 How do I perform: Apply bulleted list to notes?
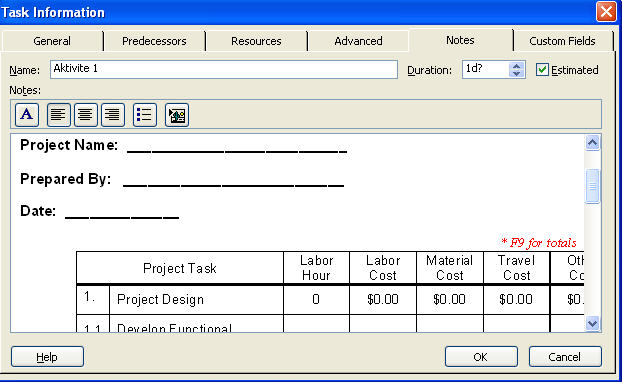[x=145, y=115]
